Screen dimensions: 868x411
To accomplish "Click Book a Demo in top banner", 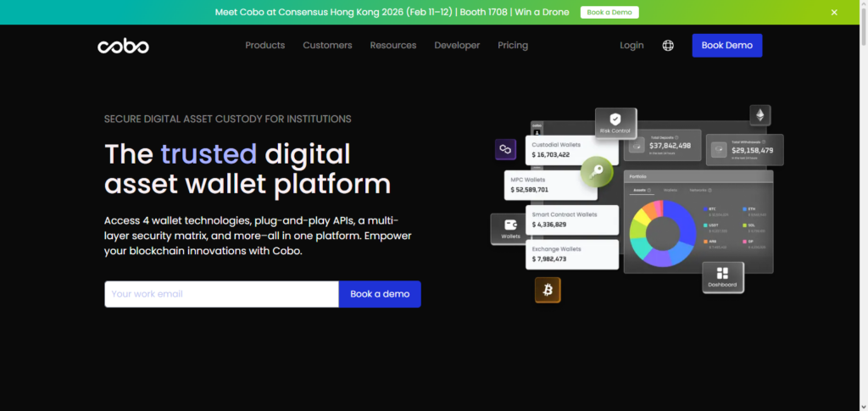I will point(609,12).
